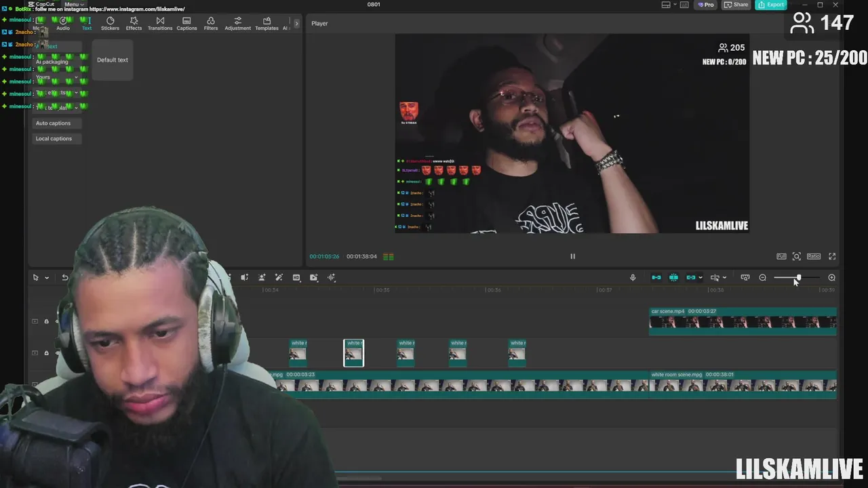The height and width of the screenshot is (488, 868).
Task: Open the Ratio selector
Action: (x=814, y=256)
